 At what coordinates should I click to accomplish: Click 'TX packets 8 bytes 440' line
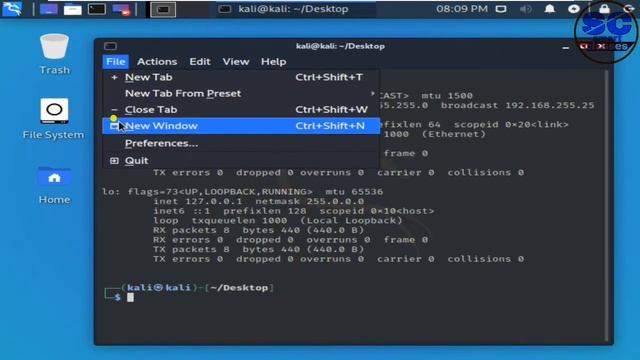click(x=258, y=249)
